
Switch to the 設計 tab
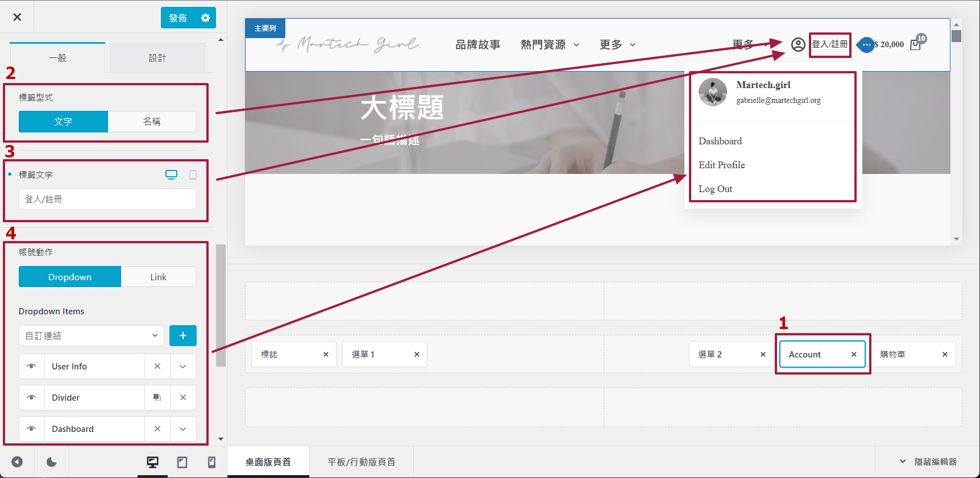coord(157,58)
